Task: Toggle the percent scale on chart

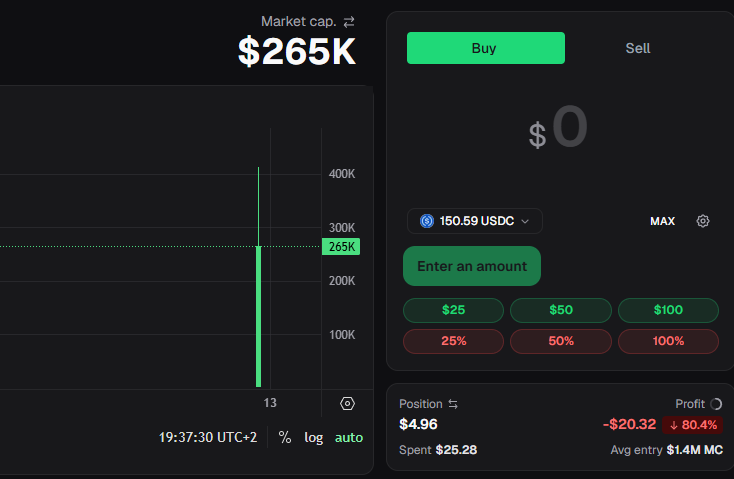Action: click(285, 437)
